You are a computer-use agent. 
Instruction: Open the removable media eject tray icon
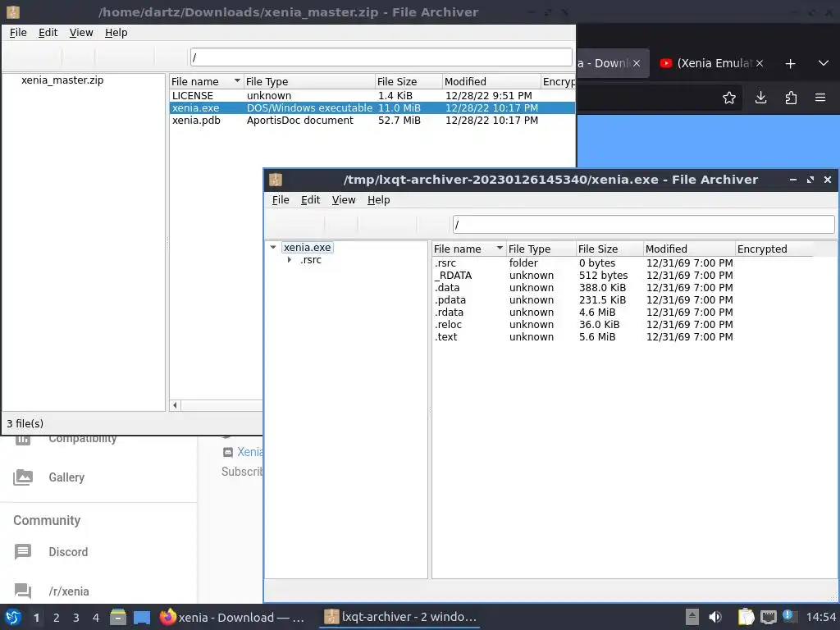(x=692, y=617)
